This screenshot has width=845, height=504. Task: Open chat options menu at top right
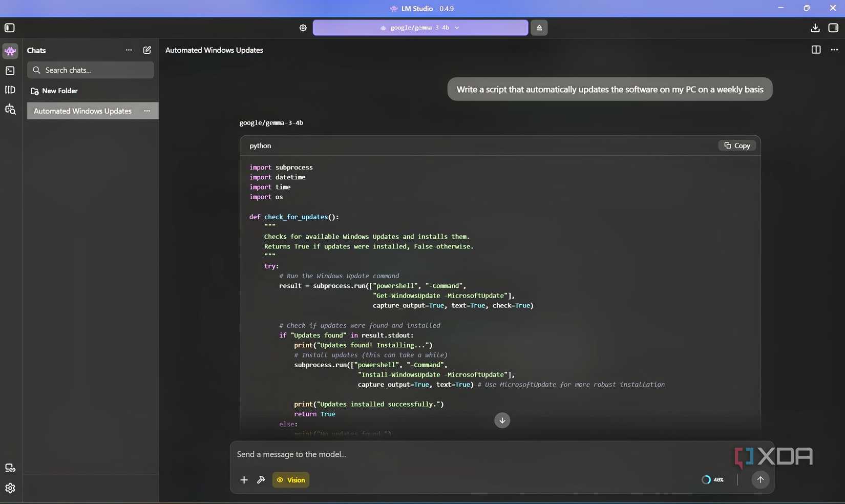point(834,50)
